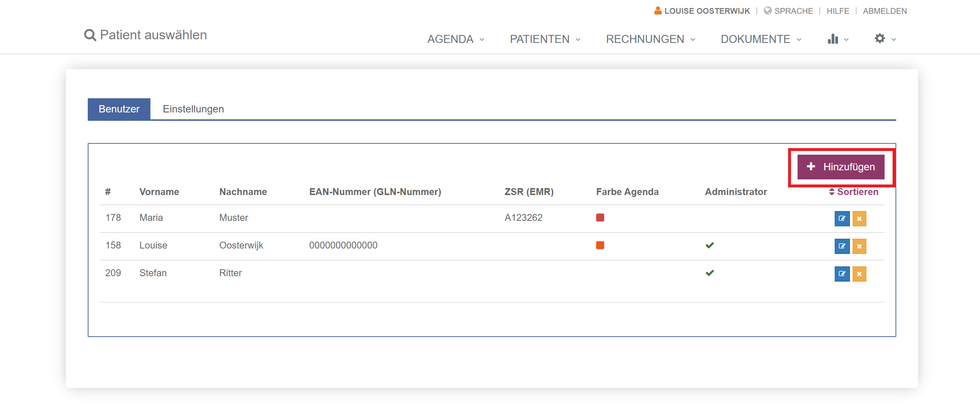Click the search magnifier icon

tap(90, 35)
